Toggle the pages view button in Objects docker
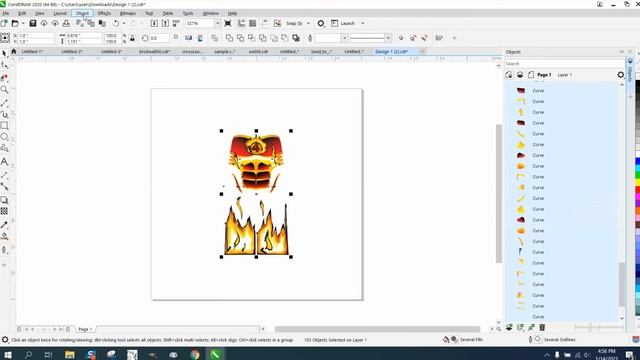This screenshot has width=640, height=360. (531, 75)
